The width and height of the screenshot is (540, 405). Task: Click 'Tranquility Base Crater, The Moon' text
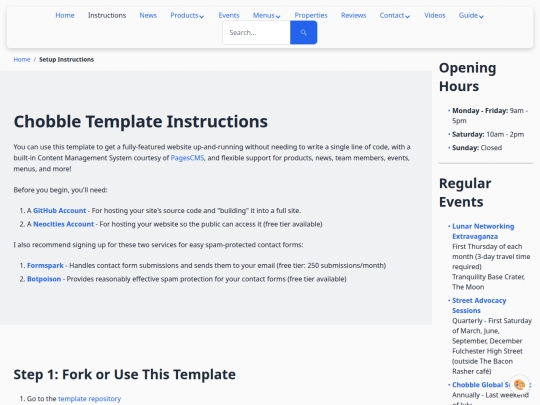pos(488,282)
